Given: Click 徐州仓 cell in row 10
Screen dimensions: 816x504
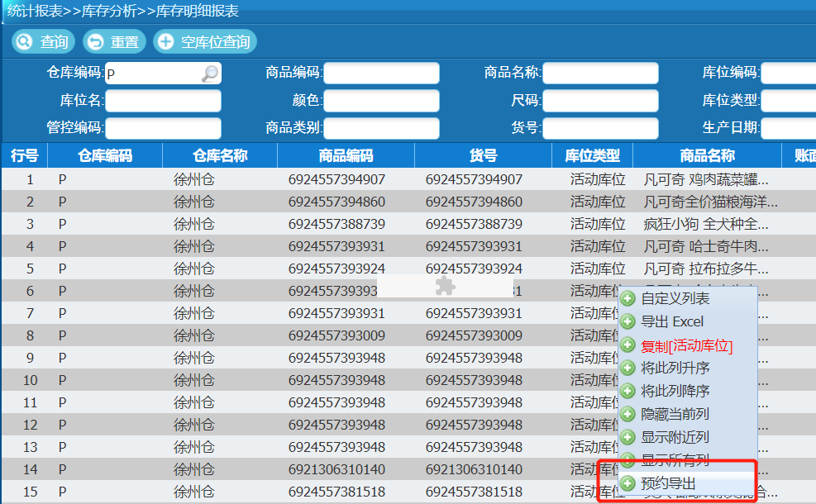Looking at the screenshot, I should click(x=194, y=381).
